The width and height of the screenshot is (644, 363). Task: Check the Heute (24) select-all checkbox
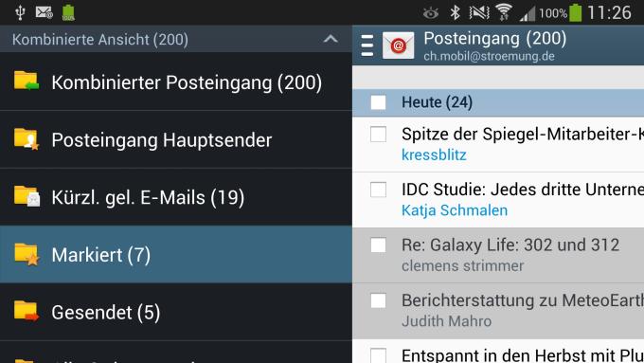(378, 102)
